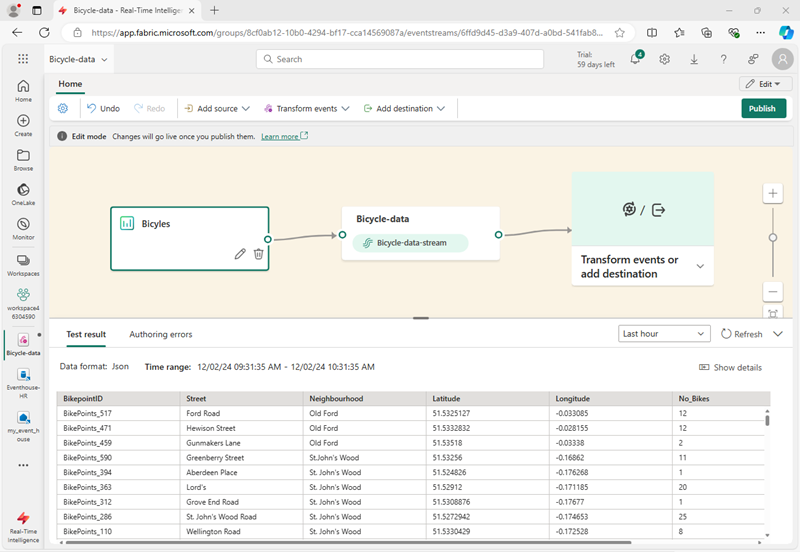Open a new browser tab
Viewport: 800px width, 552px height.
214,10
